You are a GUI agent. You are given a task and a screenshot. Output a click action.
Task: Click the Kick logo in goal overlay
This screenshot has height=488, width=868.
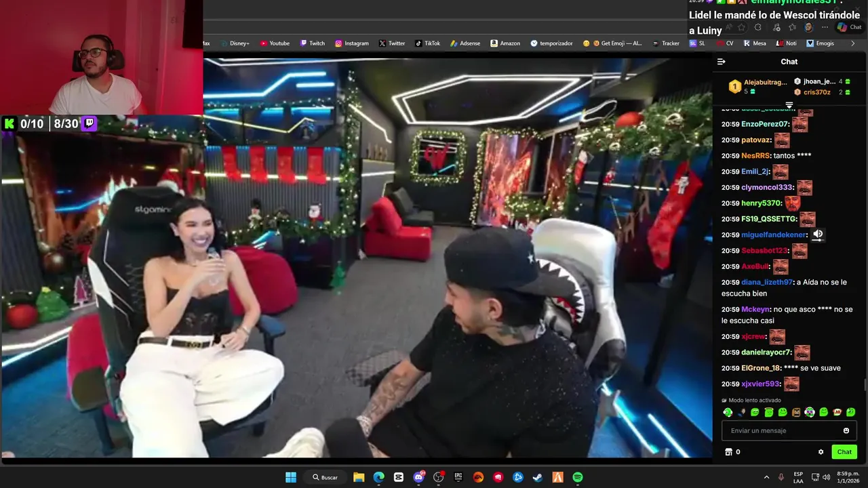pyautogui.click(x=9, y=123)
